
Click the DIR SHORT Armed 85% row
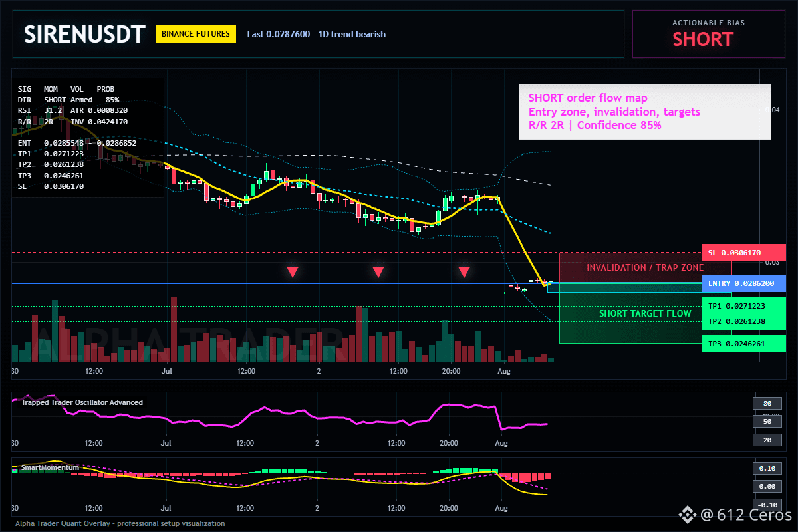tap(68, 99)
